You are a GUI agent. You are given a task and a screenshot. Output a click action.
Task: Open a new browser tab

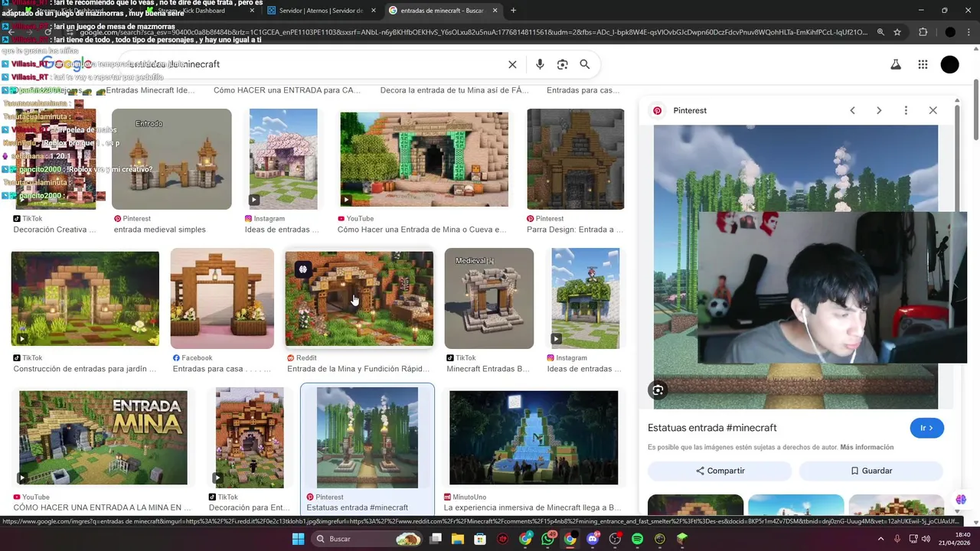pyautogui.click(x=513, y=11)
